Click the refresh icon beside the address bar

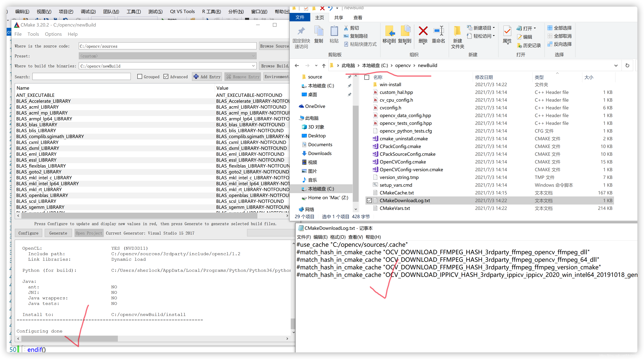tap(627, 66)
